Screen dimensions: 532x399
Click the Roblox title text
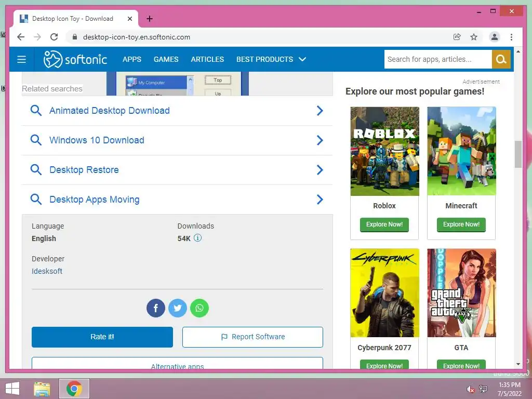pos(384,206)
